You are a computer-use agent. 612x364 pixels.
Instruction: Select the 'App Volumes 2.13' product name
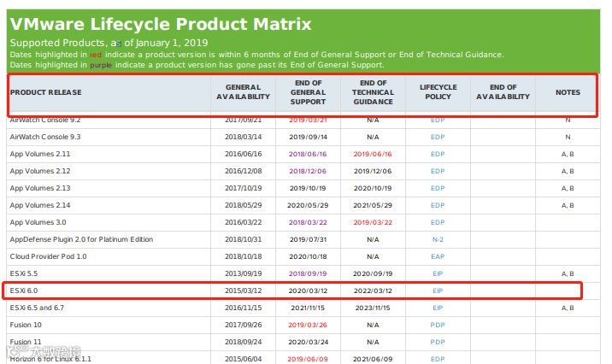(x=40, y=188)
